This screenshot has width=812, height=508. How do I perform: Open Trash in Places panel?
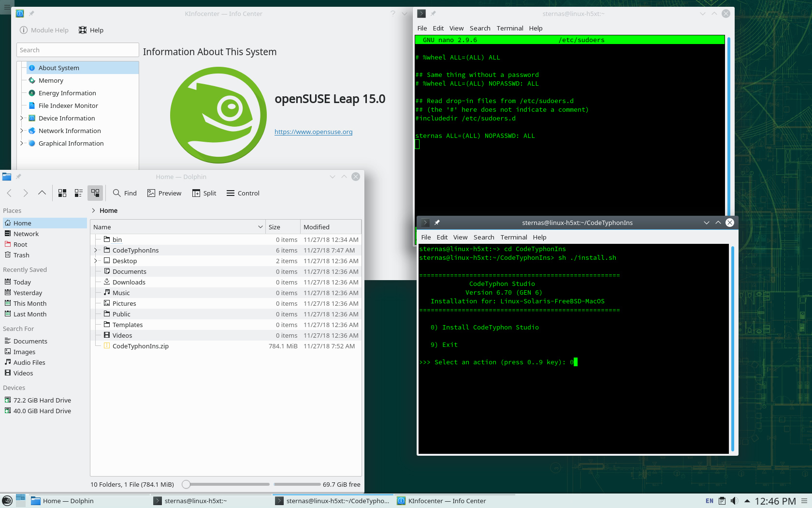pyautogui.click(x=45, y=255)
